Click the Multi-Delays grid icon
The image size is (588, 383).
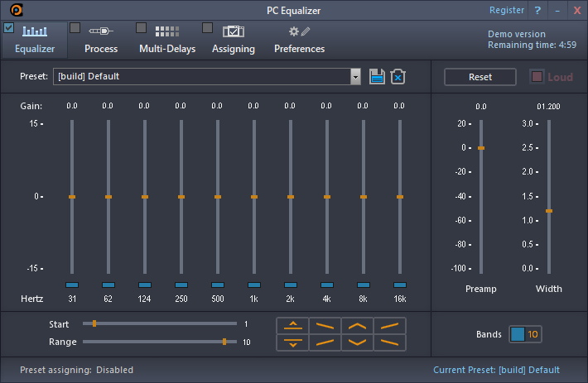point(167,31)
